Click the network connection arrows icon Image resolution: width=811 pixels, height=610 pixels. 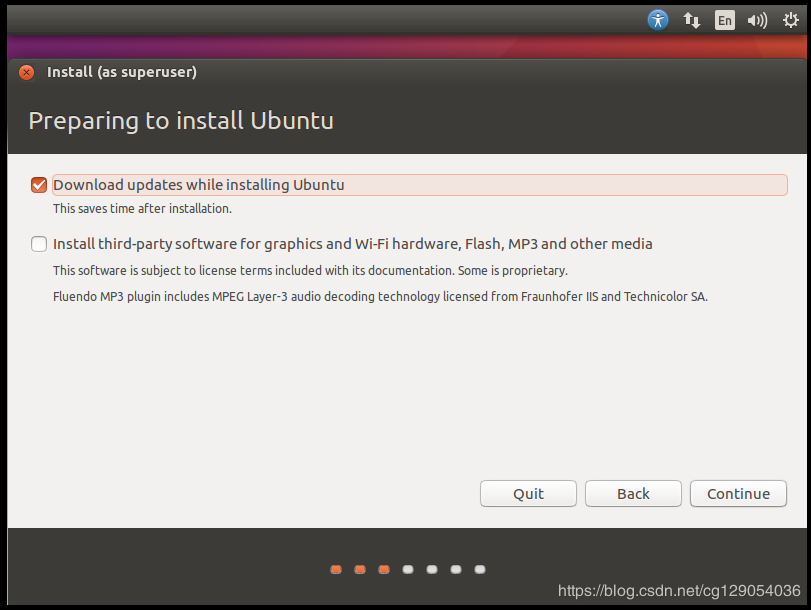click(x=691, y=19)
